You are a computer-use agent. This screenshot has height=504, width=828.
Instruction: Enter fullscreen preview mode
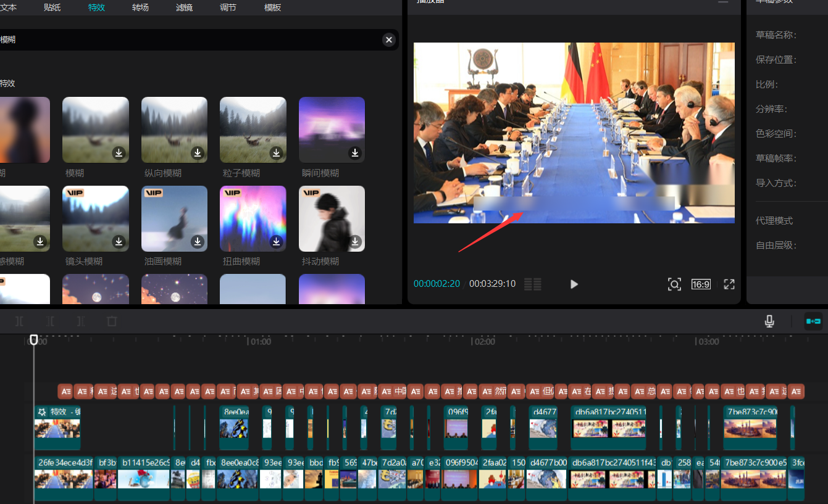click(729, 284)
